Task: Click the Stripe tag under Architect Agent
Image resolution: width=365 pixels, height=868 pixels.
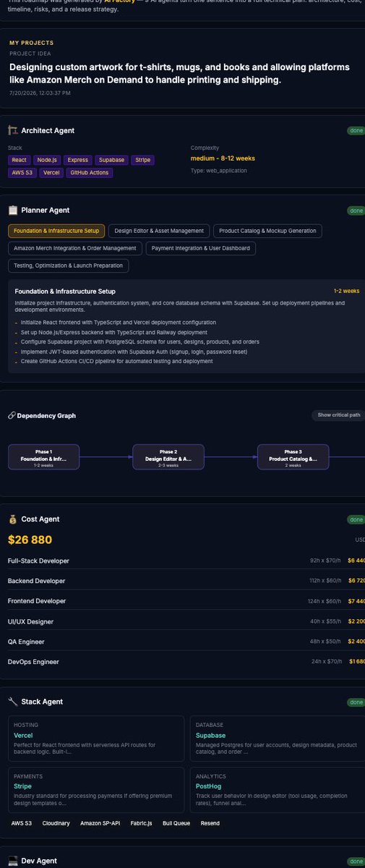Action: click(x=142, y=160)
